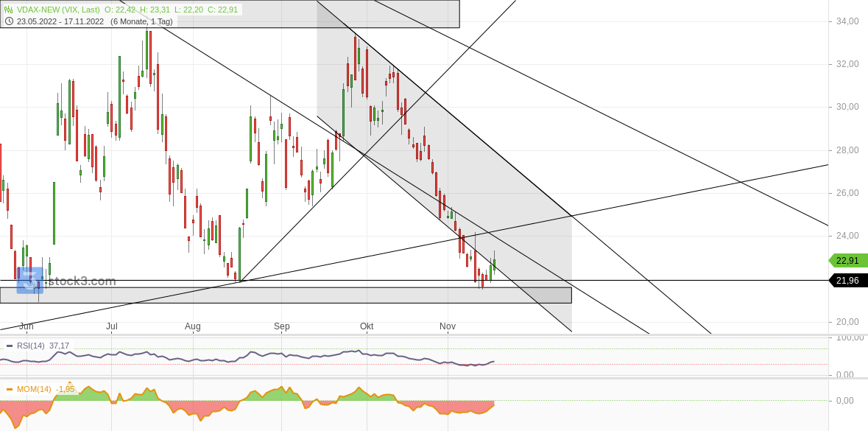
Task: Click the high value H: 23,31
Action: [x=155, y=10]
